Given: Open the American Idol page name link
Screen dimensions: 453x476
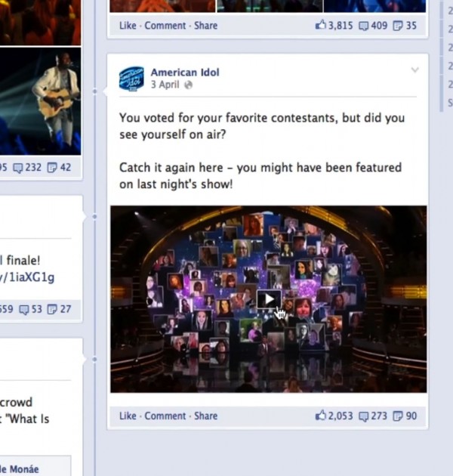Looking at the screenshot, I should click(x=185, y=73).
